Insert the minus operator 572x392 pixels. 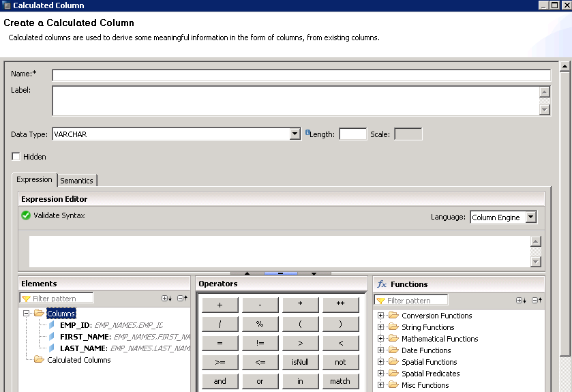pyautogui.click(x=260, y=305)
